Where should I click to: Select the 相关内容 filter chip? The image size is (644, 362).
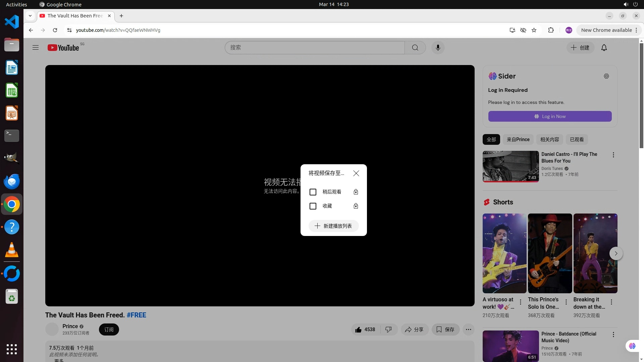(549, 139)
